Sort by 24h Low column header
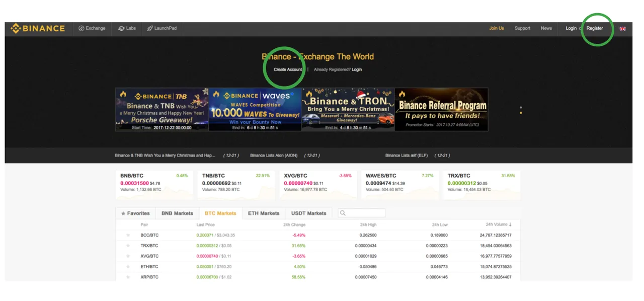 [440, 224]
